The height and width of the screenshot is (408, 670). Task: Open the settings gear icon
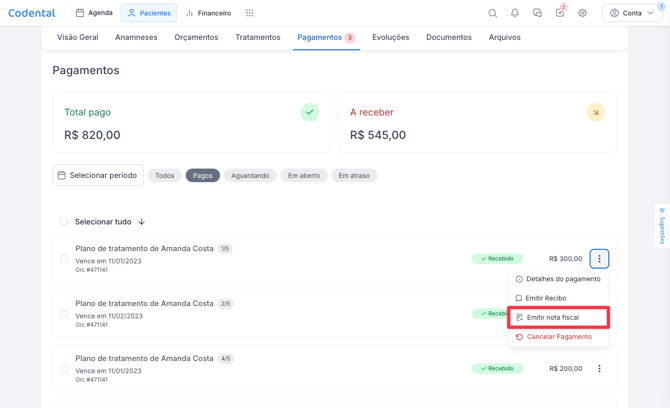(582, 13)
